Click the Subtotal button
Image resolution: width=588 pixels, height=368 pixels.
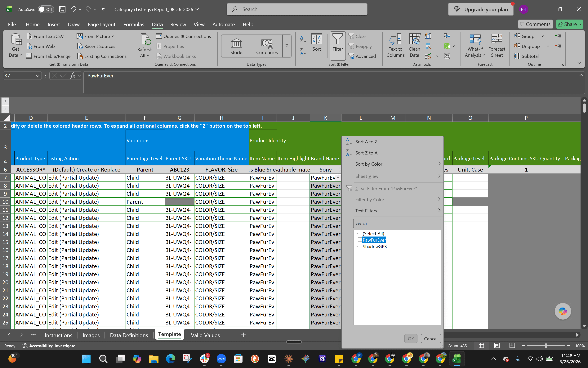click(x=526, y=56)
